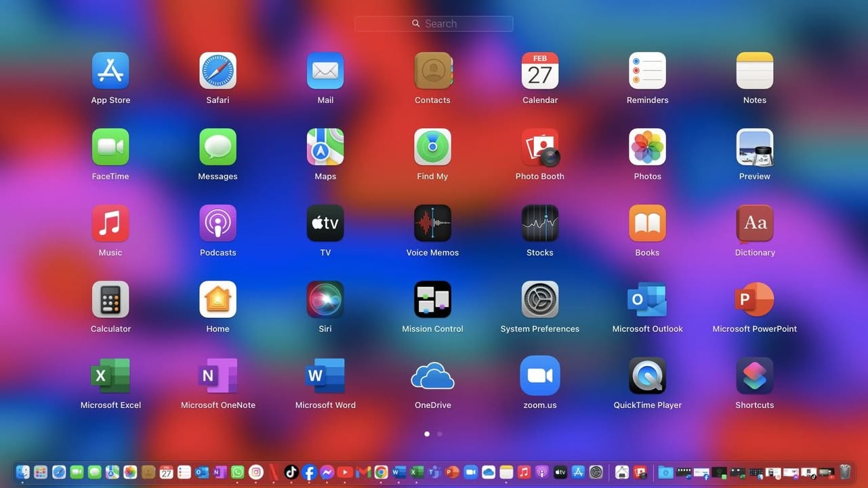This screenshot has width=868, height=488.
Task: Open the Stocks app
Action: click(x=540, y=223)
